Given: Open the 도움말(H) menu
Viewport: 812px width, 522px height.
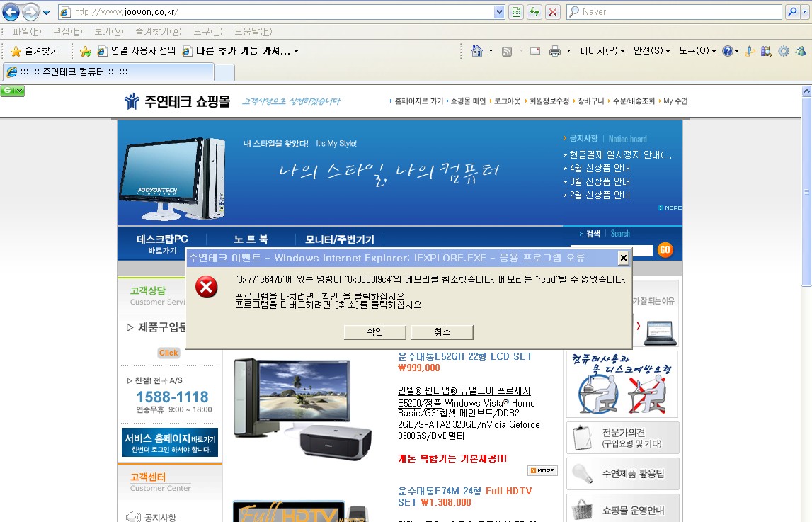Looking at the screenshot, I should point(253,32).
